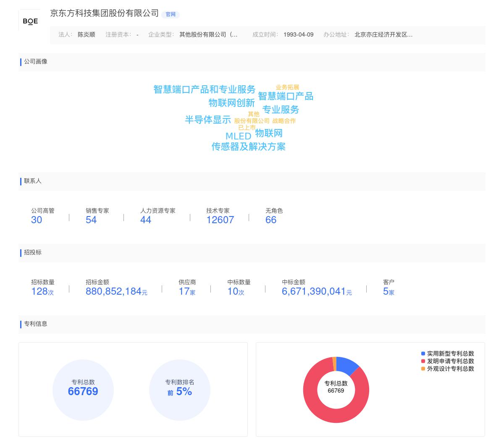This screenshot has height=446, width=504.
Task: Expand the truncated 企业类型 company type text
Action: click(209, 34)
